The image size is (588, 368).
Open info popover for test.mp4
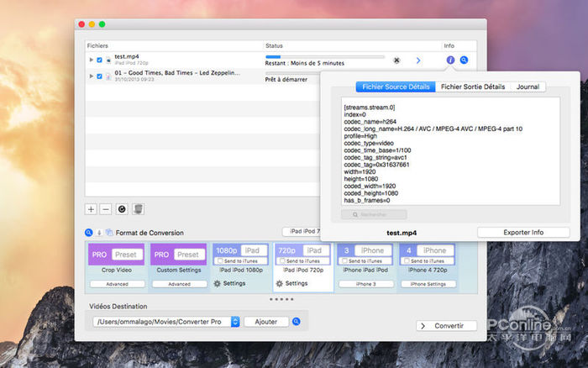pos(450,60)
